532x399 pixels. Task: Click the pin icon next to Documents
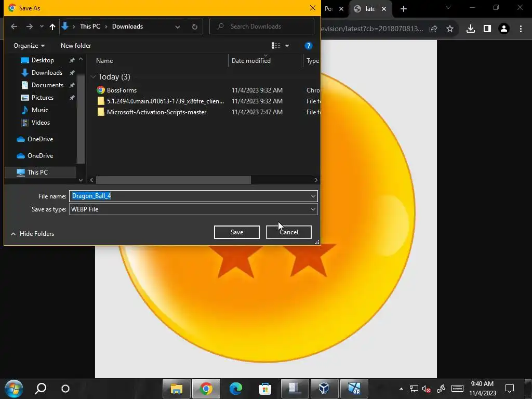tap(72, 85)
